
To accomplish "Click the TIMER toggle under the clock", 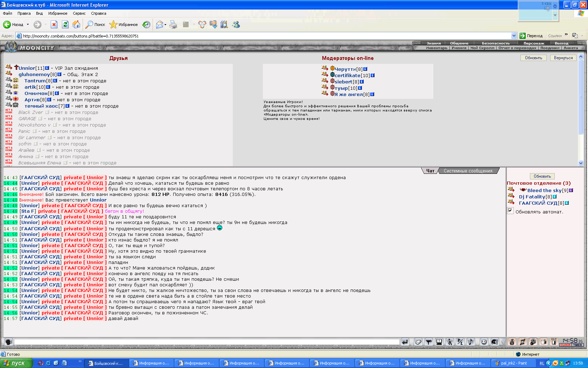I will tap(577, 345).
